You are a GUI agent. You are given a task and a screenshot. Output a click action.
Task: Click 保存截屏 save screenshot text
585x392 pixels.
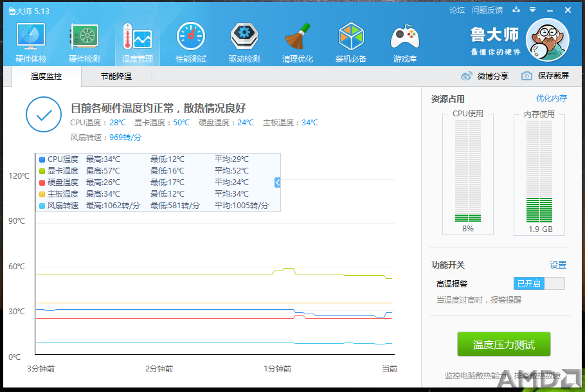pos(553,76)
